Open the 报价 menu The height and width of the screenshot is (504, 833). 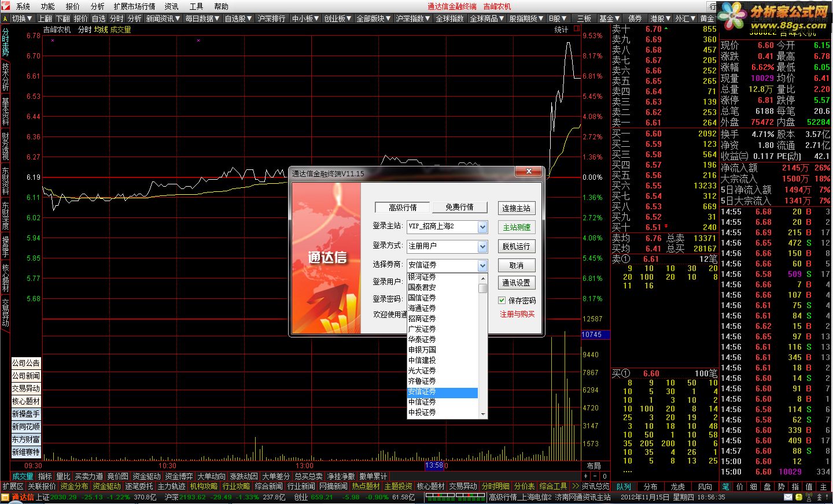point(72,6)
